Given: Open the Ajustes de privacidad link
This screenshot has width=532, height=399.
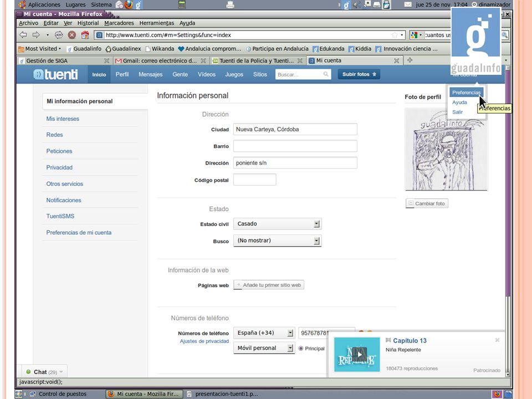Looking at the screenshot, I should coord(204,341).
